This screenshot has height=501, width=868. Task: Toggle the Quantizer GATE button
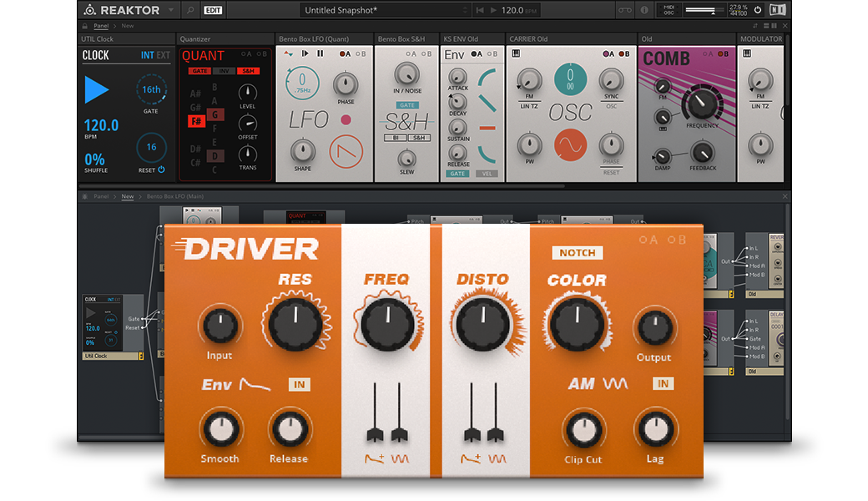(x=199, y=71)
